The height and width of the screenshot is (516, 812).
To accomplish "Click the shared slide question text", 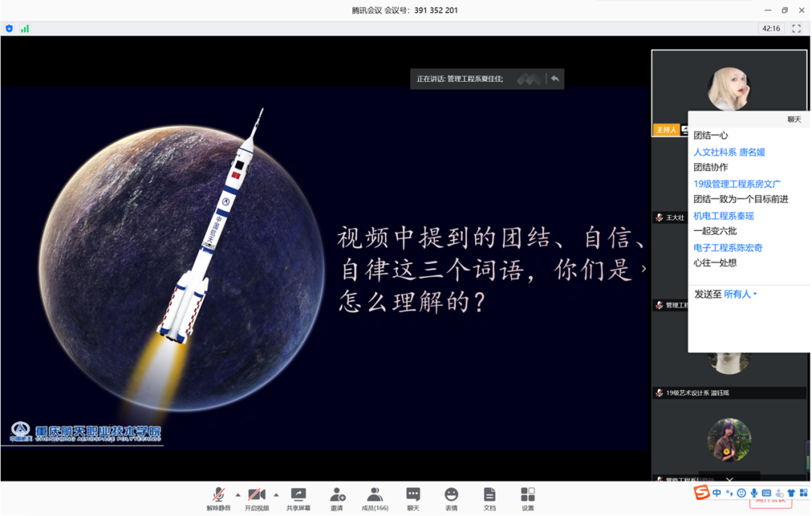I will tap(490, 269).
